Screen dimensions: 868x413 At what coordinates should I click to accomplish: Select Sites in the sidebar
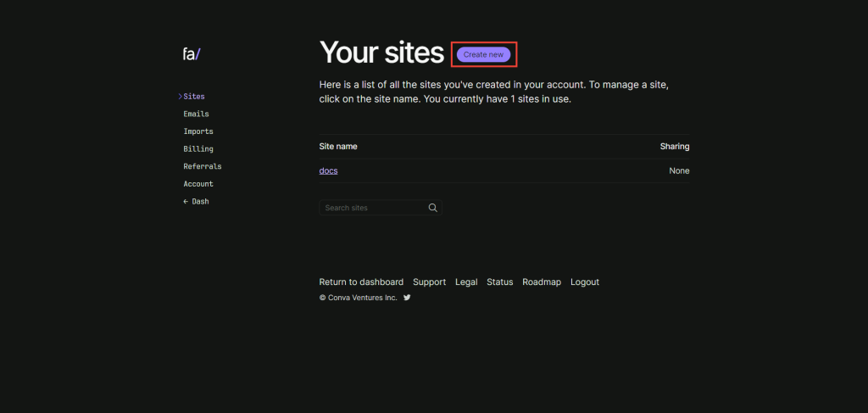point(193,97)
